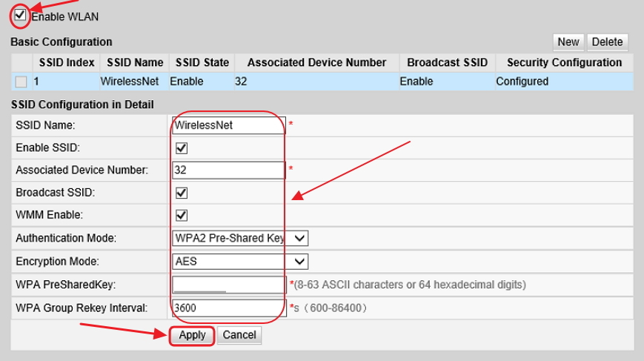Screen dimensions: 644x361
Task: Open the Authentication Mode dropdown
Action: (240, 238)
